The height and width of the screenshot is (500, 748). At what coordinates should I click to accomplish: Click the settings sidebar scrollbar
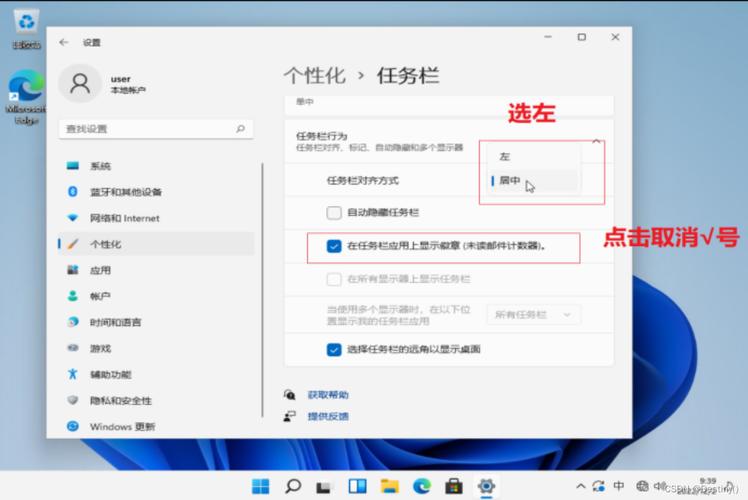[x=262, y=290]
